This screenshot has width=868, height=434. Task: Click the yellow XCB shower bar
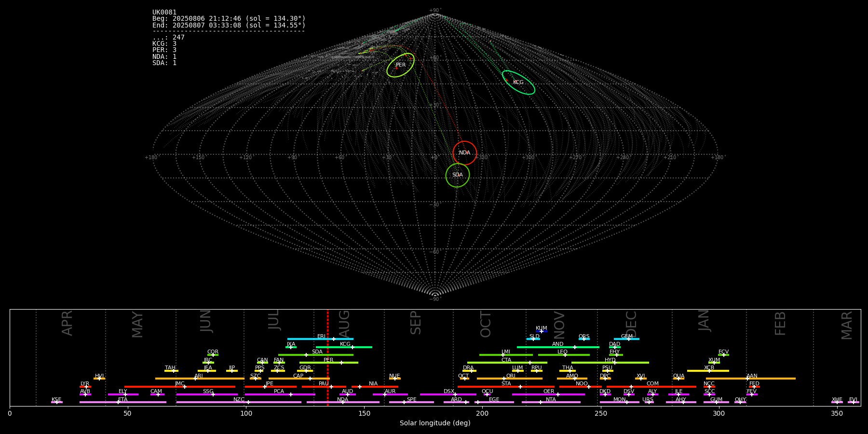tap(708, 371)
